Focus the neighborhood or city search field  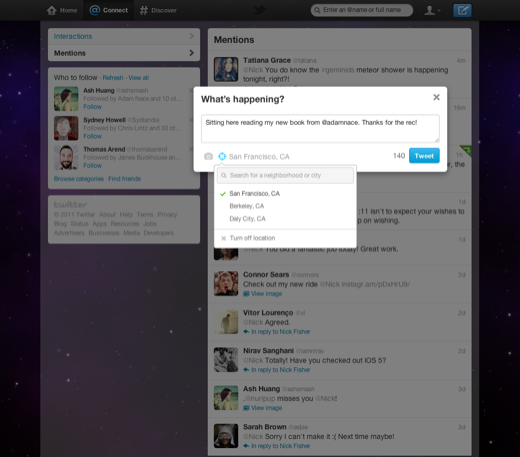[x=285, y=175]
